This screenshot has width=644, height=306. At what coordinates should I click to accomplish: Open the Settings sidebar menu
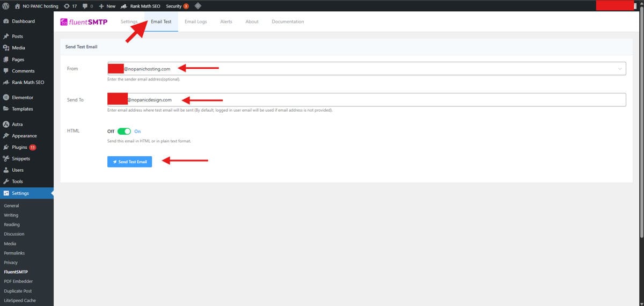pyautogui.click(x=27, y=193)
